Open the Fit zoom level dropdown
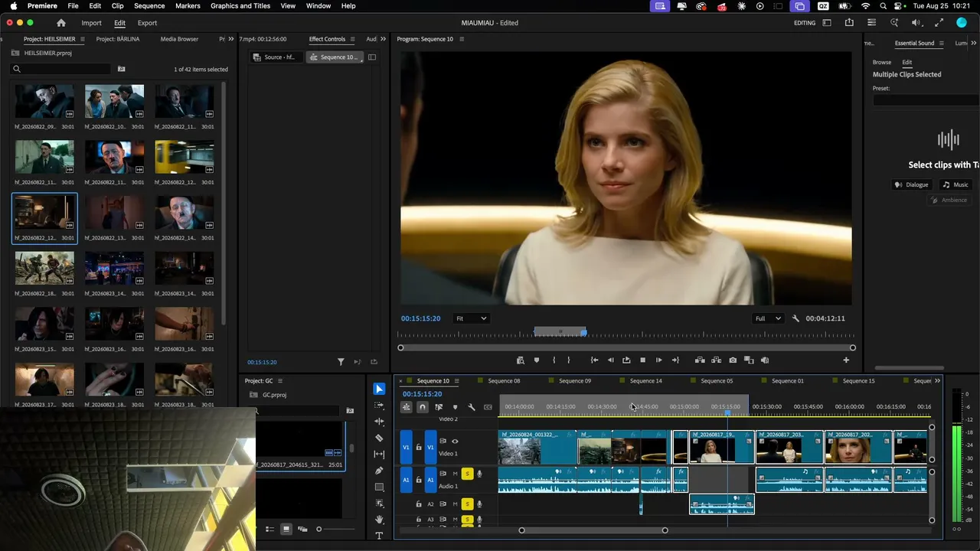Viewport: 980px width, 551px height. click(472, 318)
